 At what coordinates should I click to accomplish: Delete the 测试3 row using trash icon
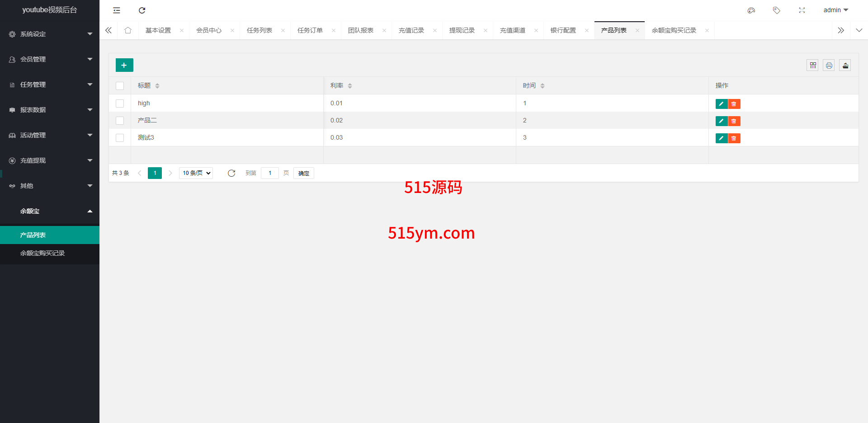pyautogui.click(x=734, y=138)
